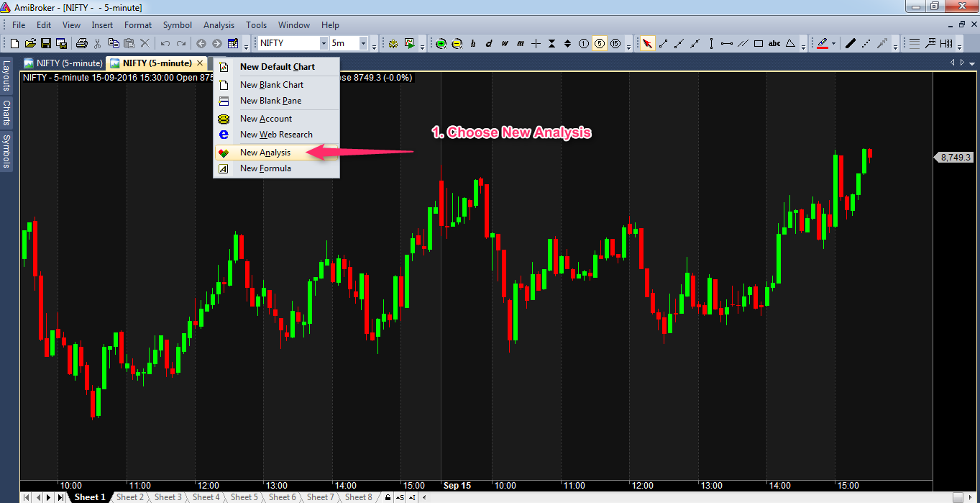Zoom in with the green magnifier icon

[441, 43]
